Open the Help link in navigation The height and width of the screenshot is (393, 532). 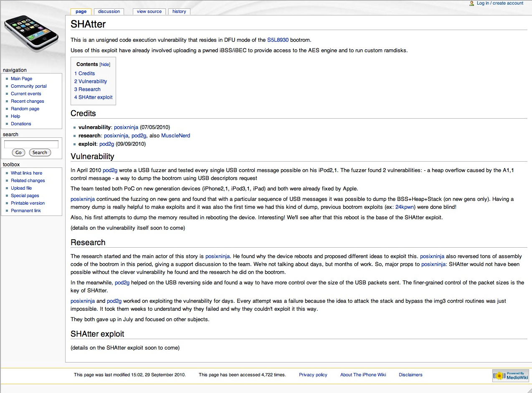pos(15,117)
